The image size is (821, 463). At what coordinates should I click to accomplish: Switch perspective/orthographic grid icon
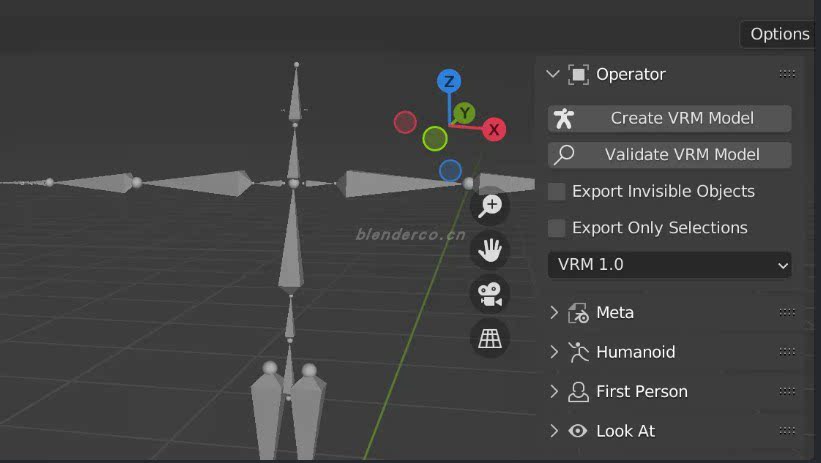(490, 338)
